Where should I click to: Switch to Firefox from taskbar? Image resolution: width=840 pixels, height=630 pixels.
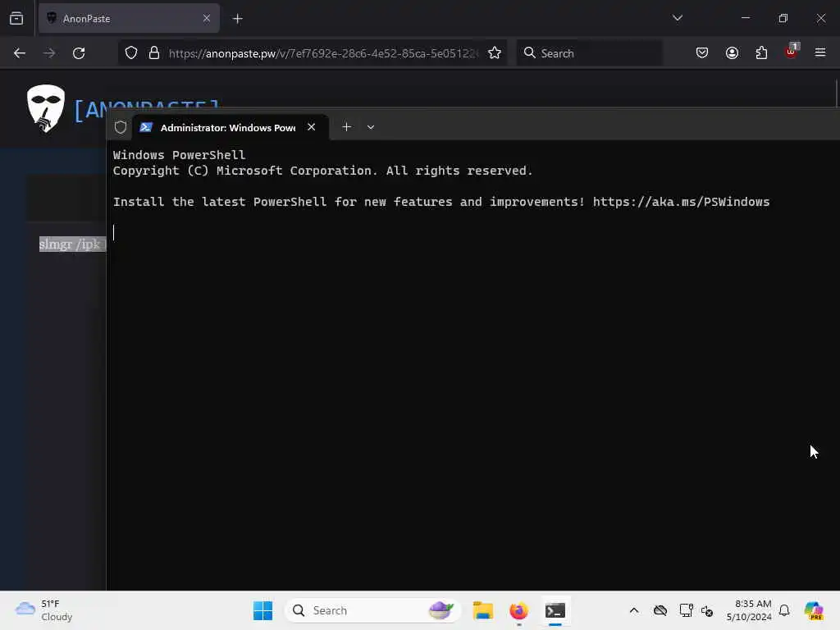518,610
